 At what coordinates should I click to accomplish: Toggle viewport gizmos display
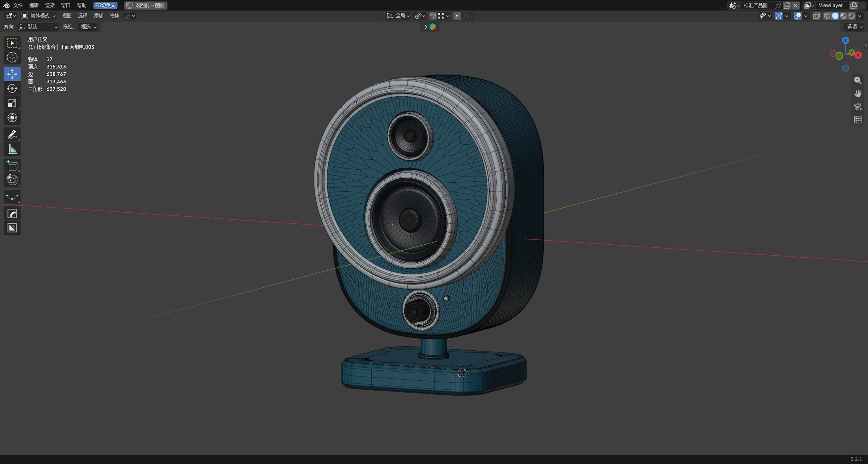(x=778, y=16)
